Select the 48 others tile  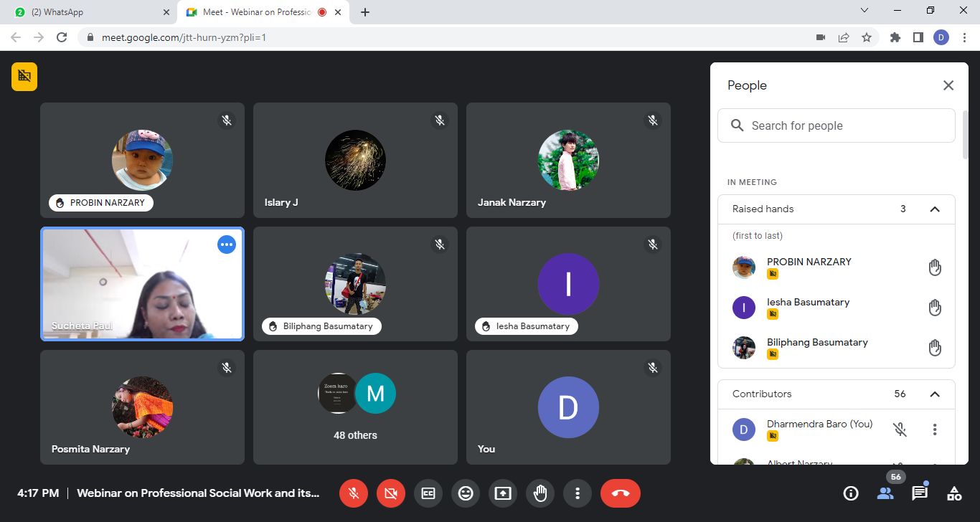[355, 407]
